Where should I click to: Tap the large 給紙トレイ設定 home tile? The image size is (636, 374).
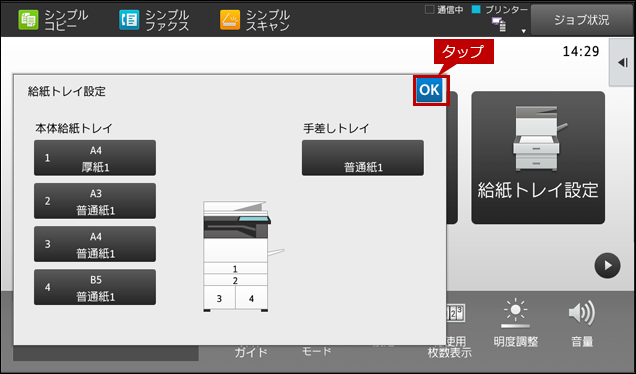point(538,157)
